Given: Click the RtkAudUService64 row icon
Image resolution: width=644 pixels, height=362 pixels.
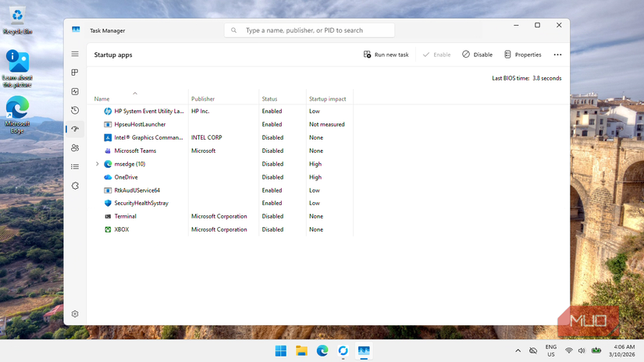Looking at the screenshot, I should pos(108,190).
